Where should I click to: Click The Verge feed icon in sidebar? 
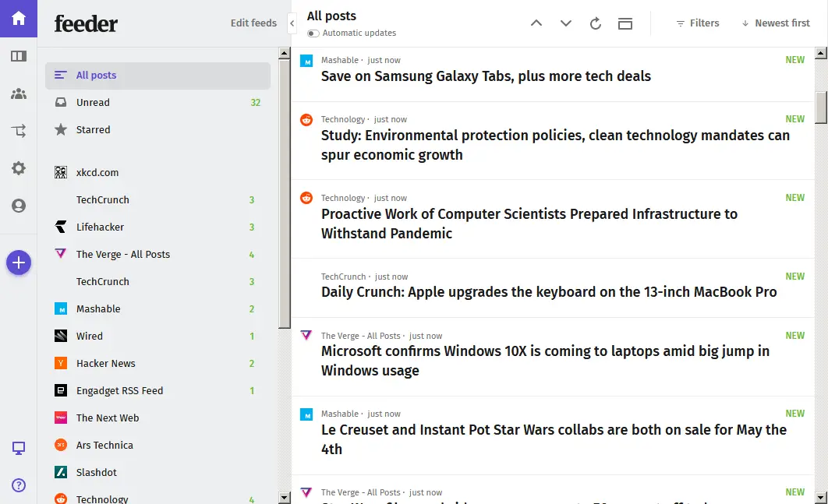tap(61, 253)
